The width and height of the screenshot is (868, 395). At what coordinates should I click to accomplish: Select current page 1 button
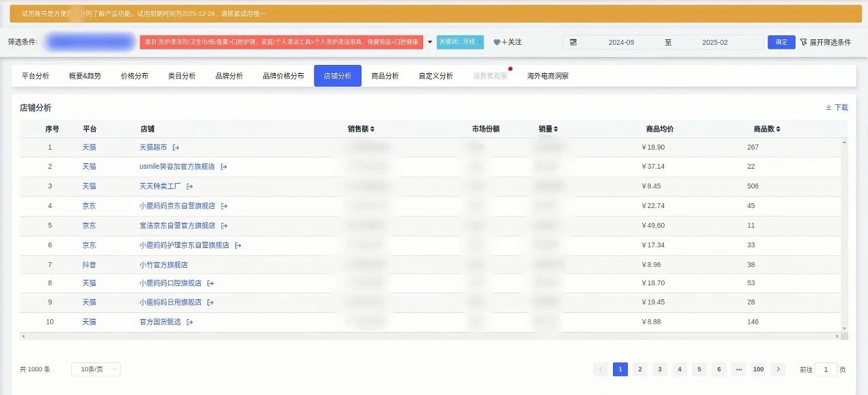pyautogui.click(x=620, y=369)
